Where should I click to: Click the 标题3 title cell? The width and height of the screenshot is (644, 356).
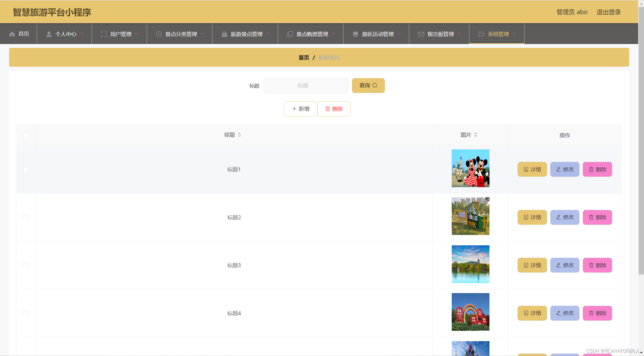pos(234,265)
